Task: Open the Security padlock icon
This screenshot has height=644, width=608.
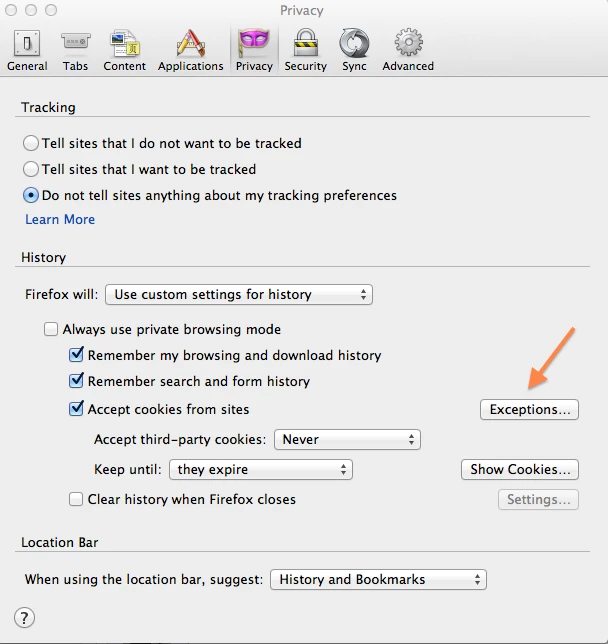Action: (x=306, y=43)
